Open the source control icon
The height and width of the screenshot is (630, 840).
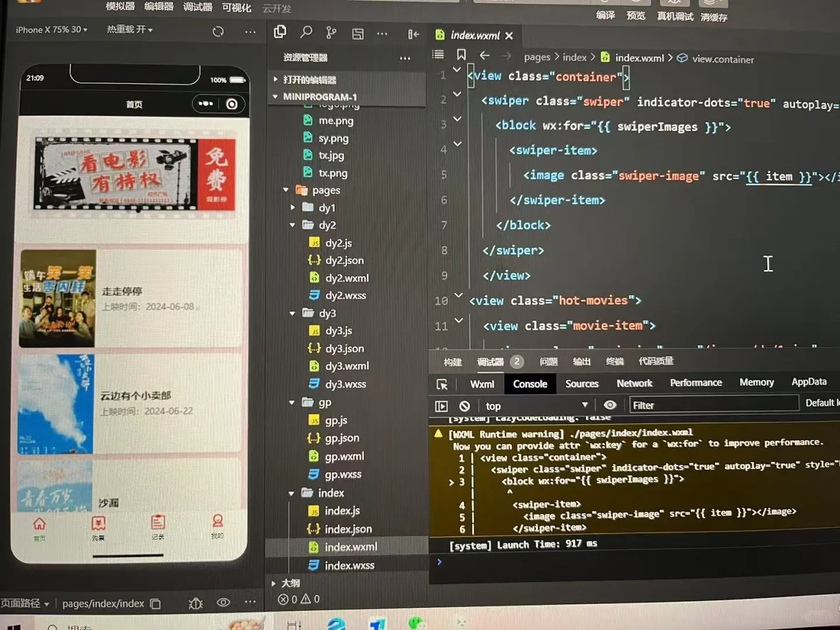[x=331, y=33]
